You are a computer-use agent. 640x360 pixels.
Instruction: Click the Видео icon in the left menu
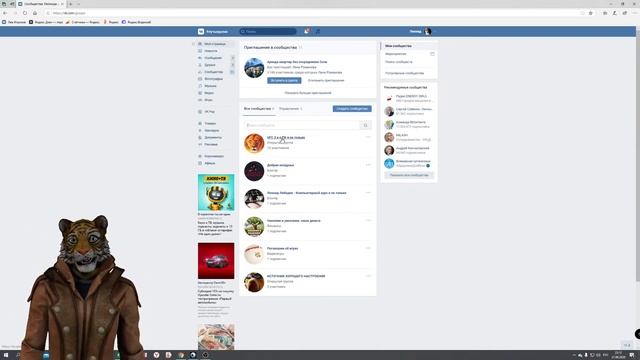coord(200,93)
